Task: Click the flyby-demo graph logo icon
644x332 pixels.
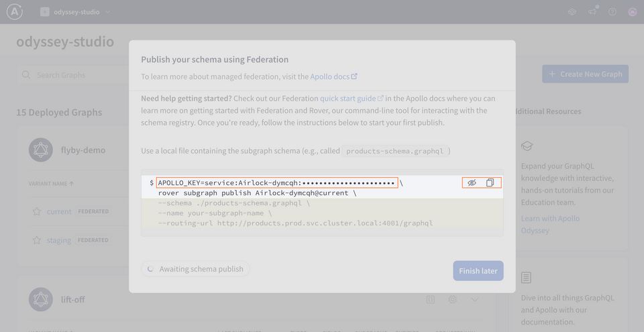Action: point(41,150)
